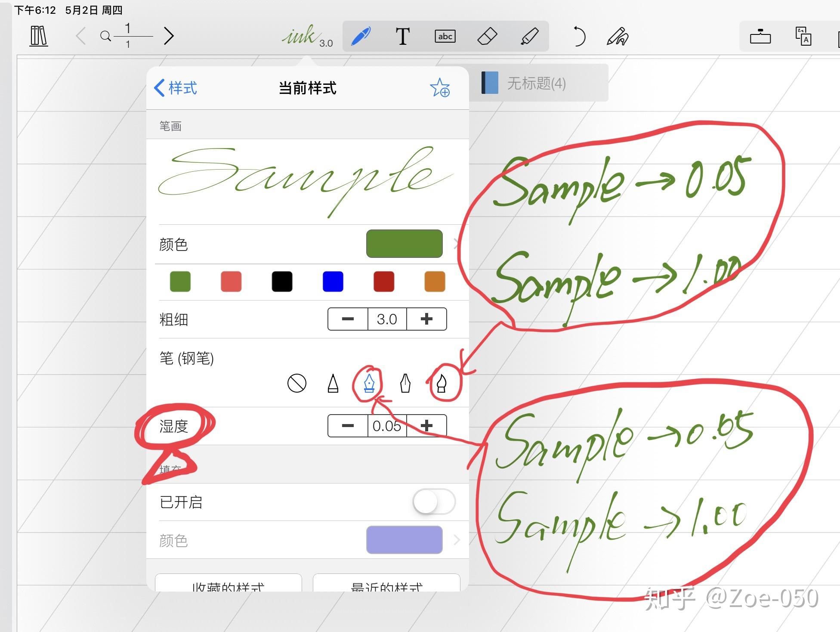Select the Text tool (T)

point(403,36)
